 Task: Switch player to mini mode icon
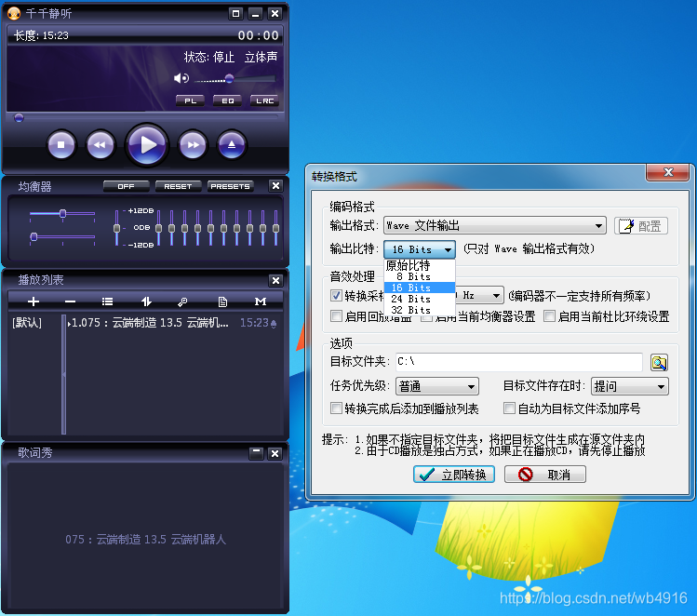pos(235,14)
